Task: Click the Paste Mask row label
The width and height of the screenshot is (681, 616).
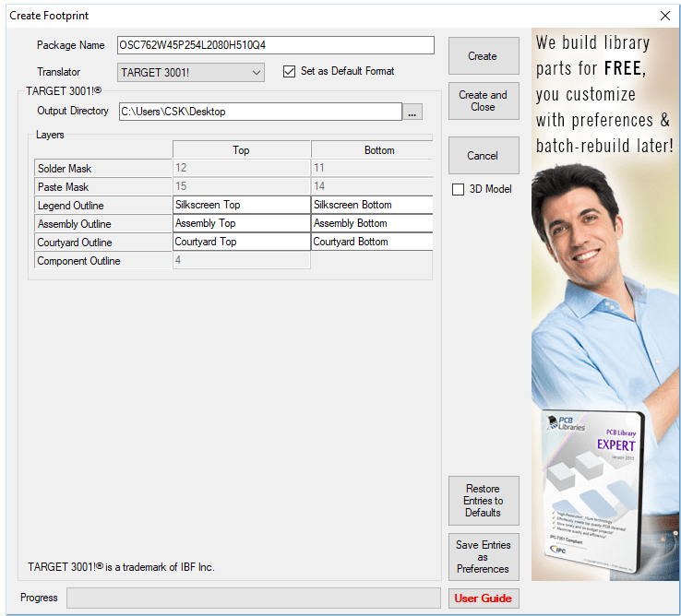Action: (x=103, y=186)
